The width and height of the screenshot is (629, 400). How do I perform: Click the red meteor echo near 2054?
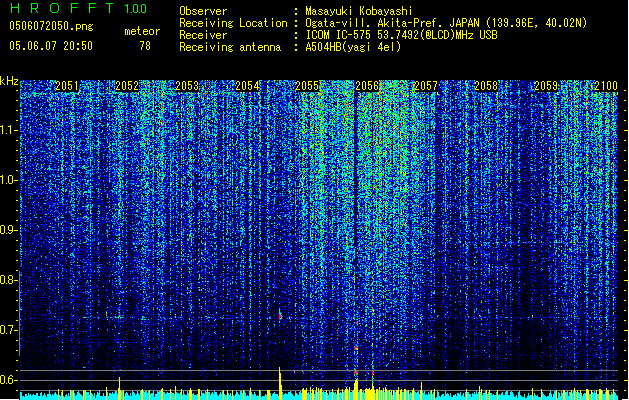(280, 316)
